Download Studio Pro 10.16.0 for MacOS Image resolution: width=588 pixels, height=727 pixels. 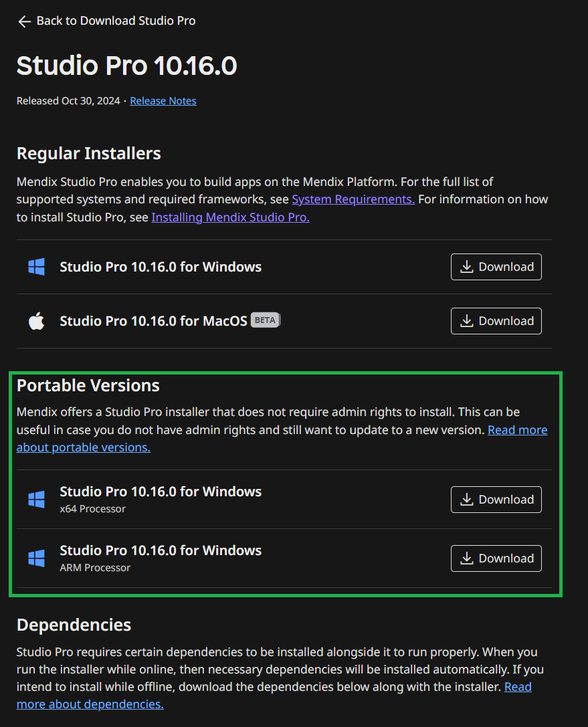[496, 320]
